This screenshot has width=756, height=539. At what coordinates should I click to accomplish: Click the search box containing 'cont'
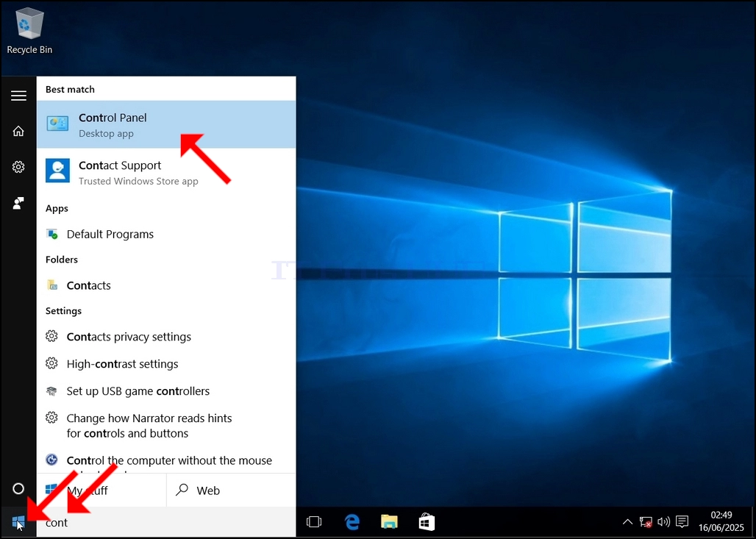point(166,522)
